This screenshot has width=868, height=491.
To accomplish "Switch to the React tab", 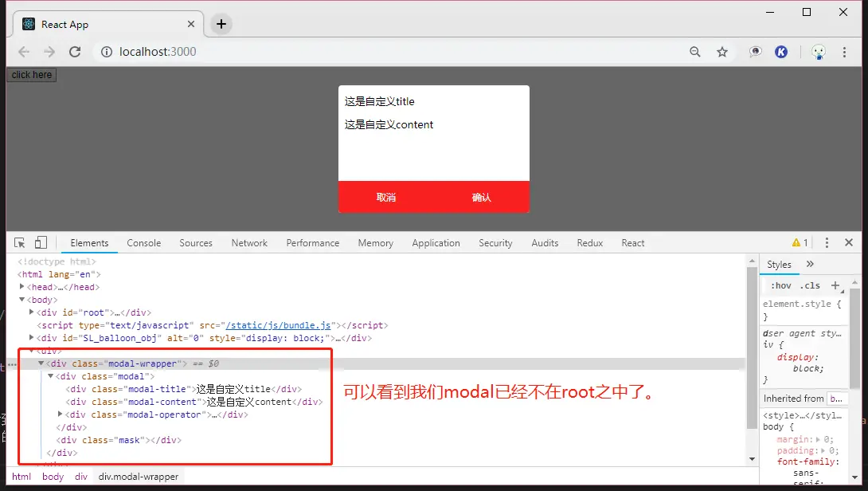I will click(x=633, y=243).
